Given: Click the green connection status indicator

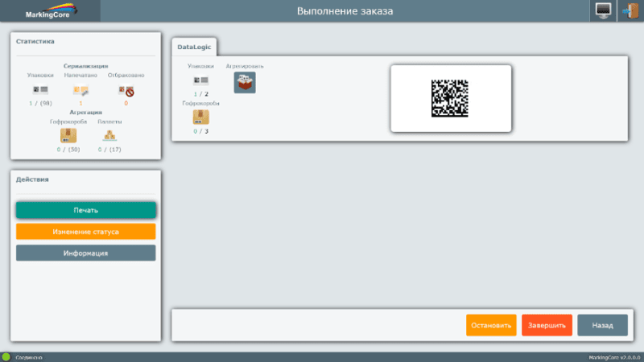Looking at the screenshot, I should coord(6,356).
